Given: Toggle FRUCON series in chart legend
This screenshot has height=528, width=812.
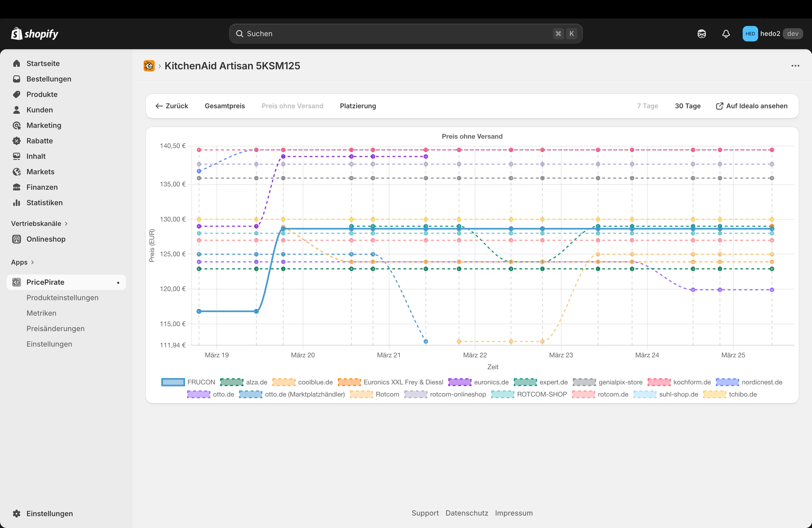Looking at the screenshot, I should pyautogui.click(x=188, y=382).
